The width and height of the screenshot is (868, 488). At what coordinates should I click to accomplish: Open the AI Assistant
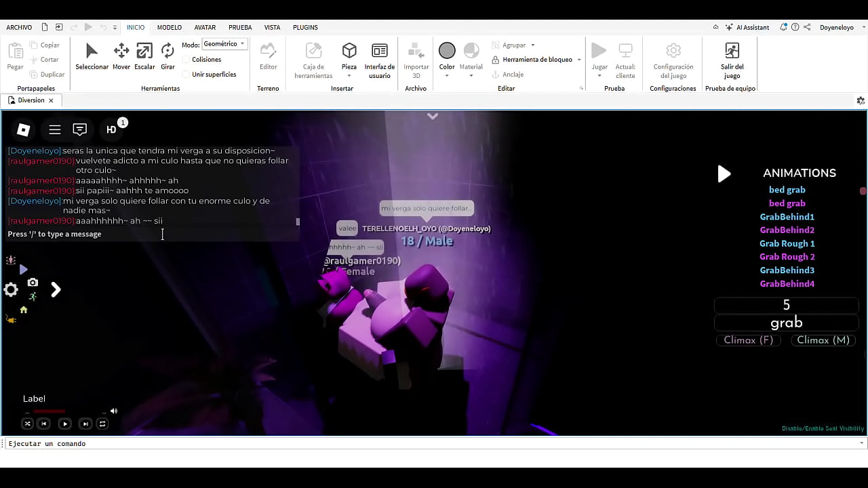point(747,28)
